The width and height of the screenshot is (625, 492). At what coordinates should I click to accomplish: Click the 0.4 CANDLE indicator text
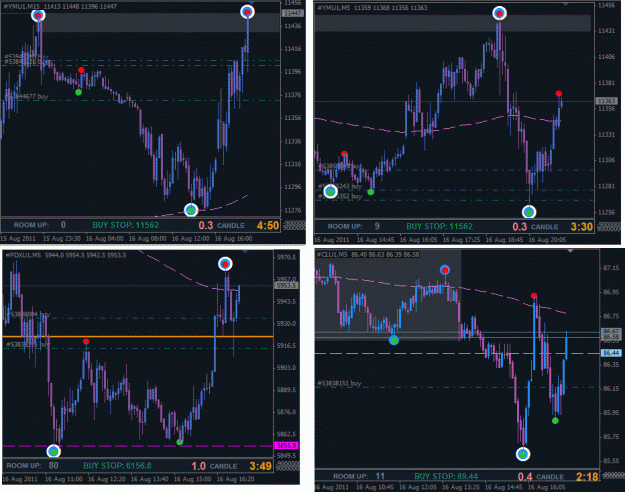(540, 476)
